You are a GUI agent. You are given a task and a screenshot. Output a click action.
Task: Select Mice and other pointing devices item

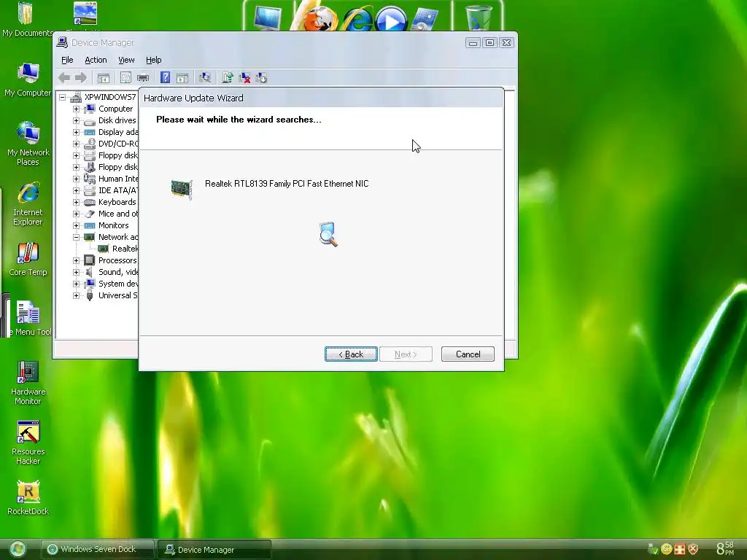pyautogui.click(x=117, y=214)
